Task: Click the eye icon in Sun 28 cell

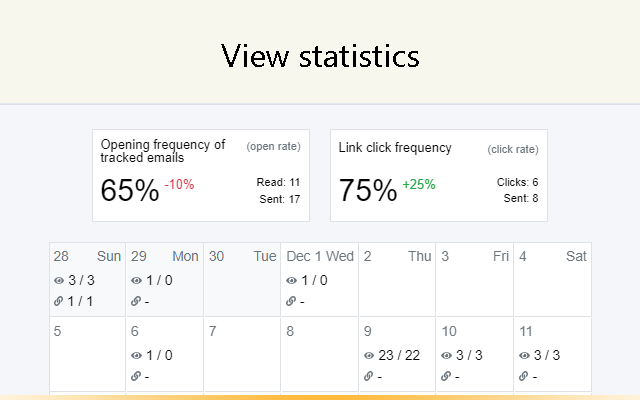Action: 59,280
